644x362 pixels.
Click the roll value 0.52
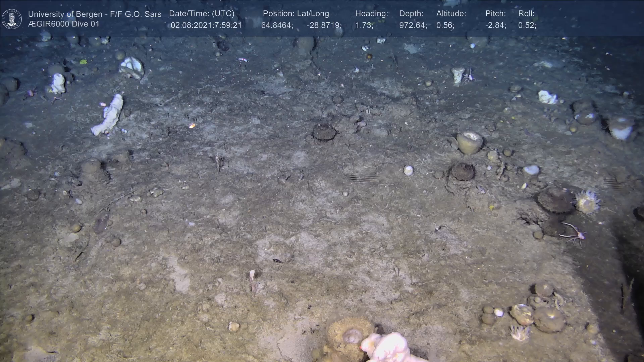[x=527, y=25]
